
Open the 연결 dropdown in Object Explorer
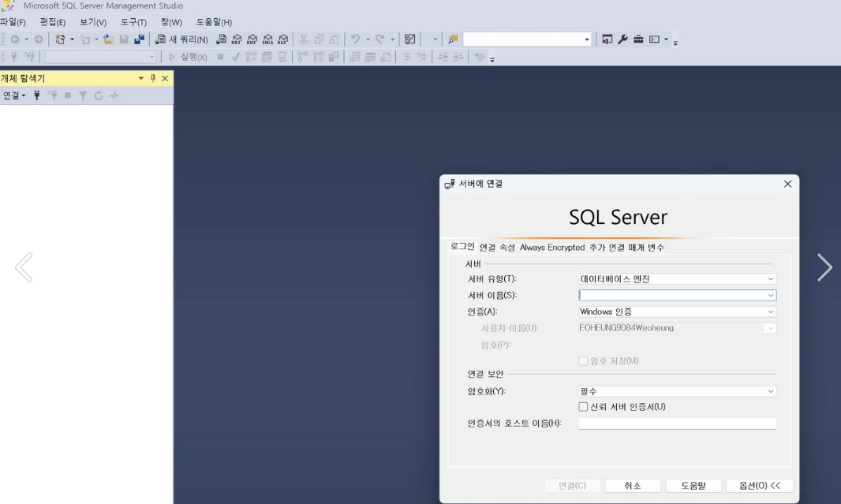point(14,95)
